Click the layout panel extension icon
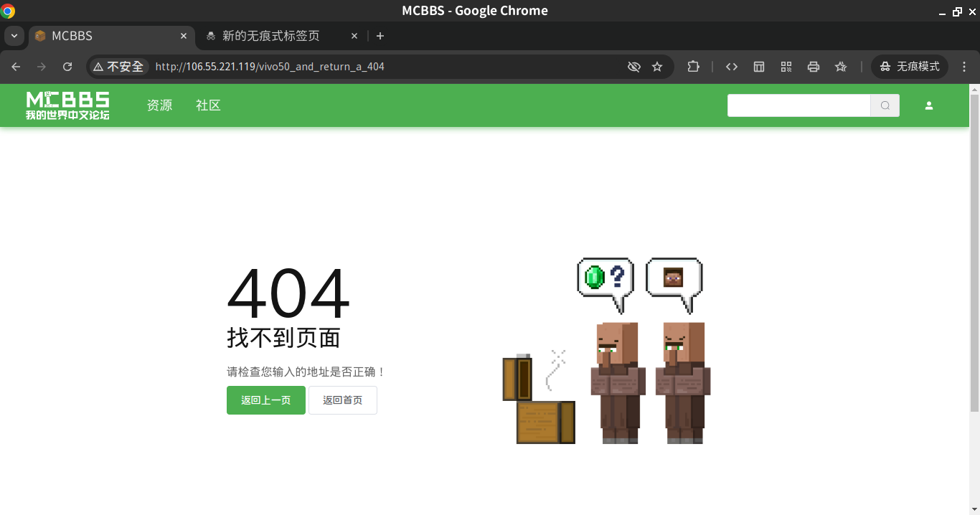This screenshot has height=515, width=980. pos(759,67)
